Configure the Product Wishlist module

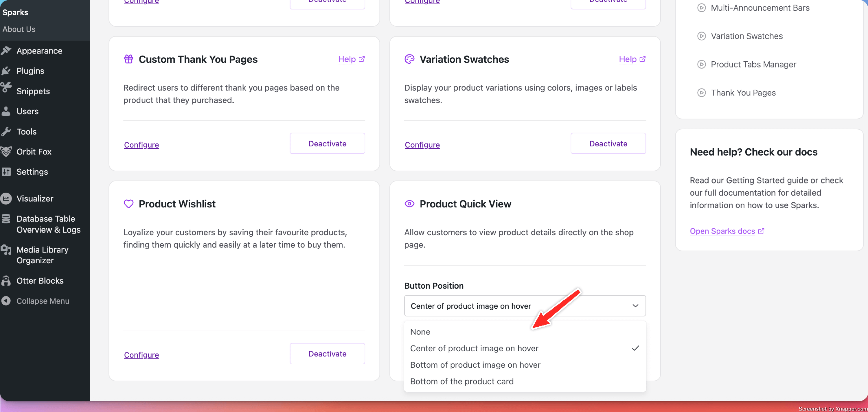point(141,355)
